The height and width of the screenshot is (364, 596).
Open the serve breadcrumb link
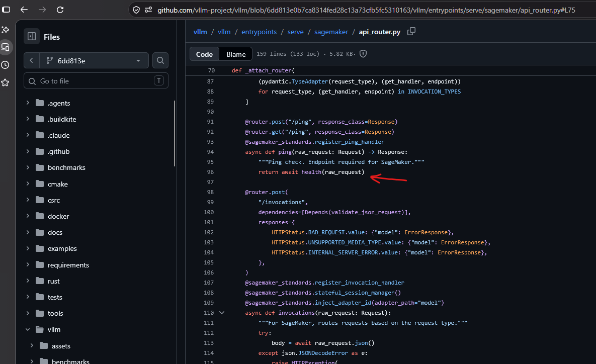tap(295, 32)
